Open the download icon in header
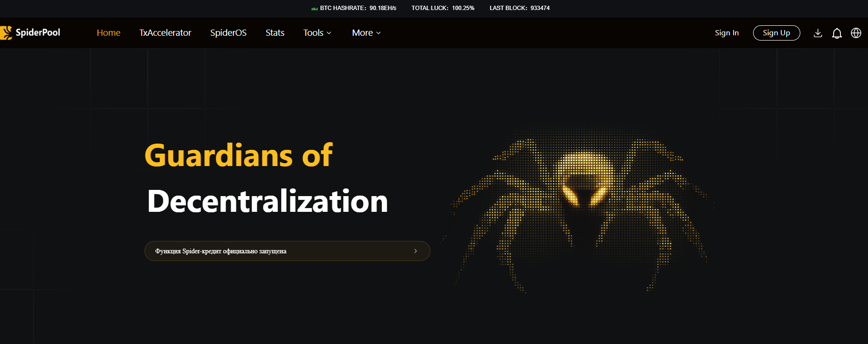 (817, 33)
